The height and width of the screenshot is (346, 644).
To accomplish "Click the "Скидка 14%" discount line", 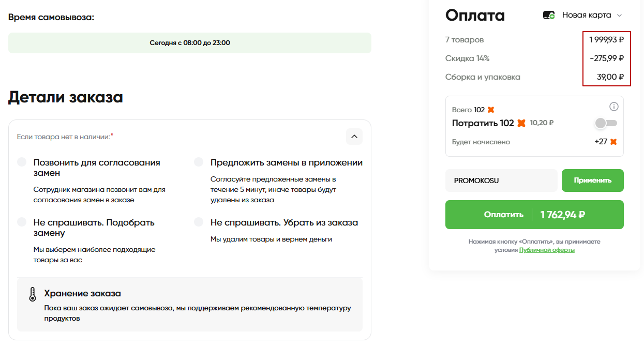I will tap(467, 58).
